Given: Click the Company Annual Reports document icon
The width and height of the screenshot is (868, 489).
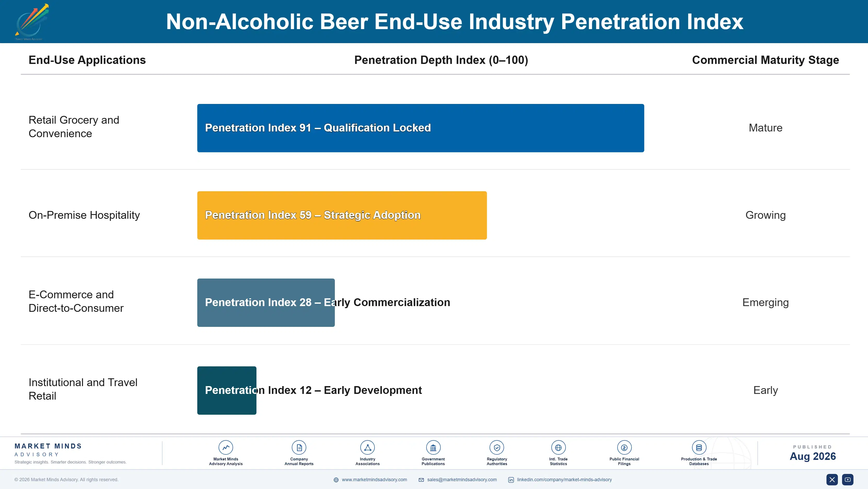Looking at the screenshot, I should click(x=299, y=447).
